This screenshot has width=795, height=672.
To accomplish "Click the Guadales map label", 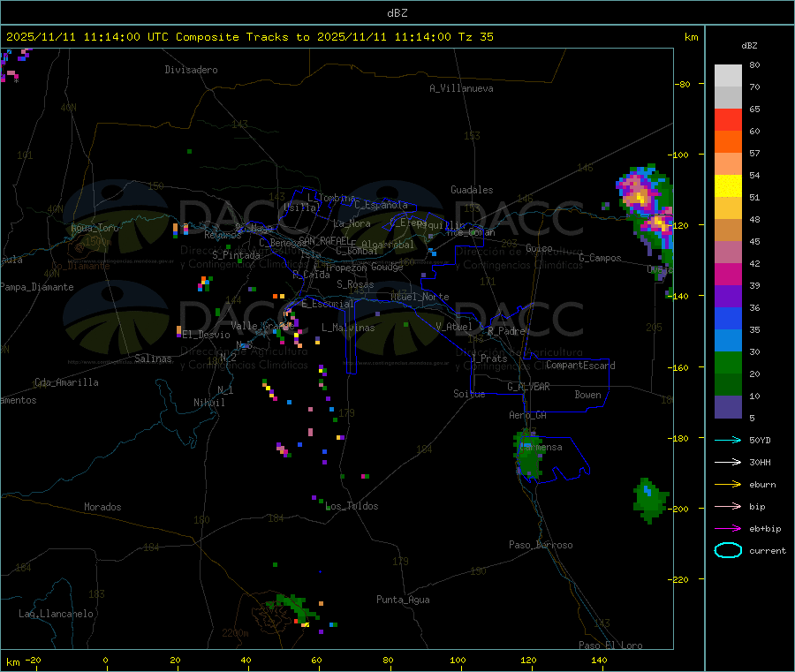I will coord(472,190).
